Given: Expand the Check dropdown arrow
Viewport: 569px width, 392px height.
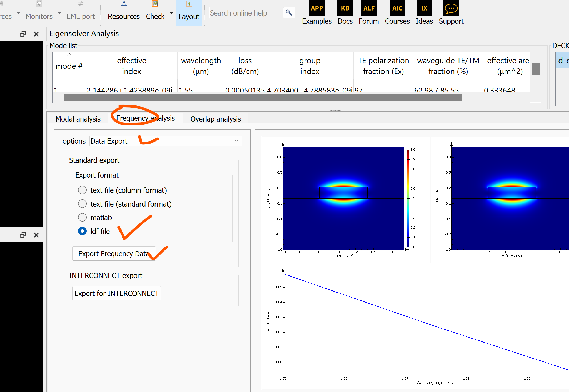Looking at the screenshot, I should 171,13.
